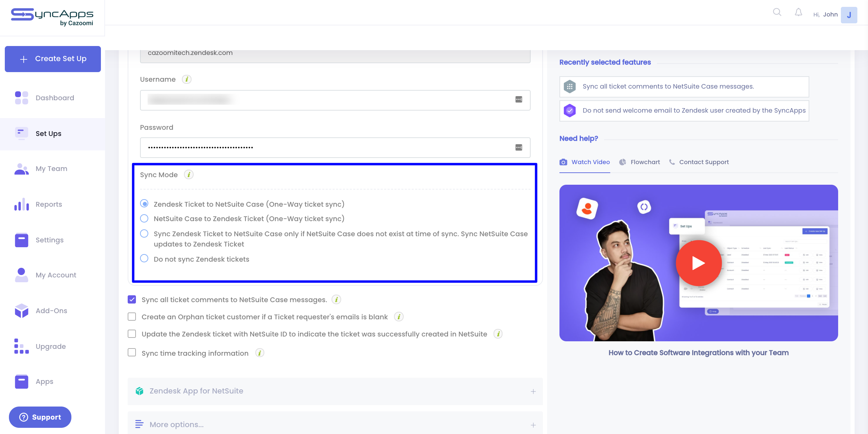Click into the Password input field
The width and height of the screenshot is (868, 434).
(335, 148)
